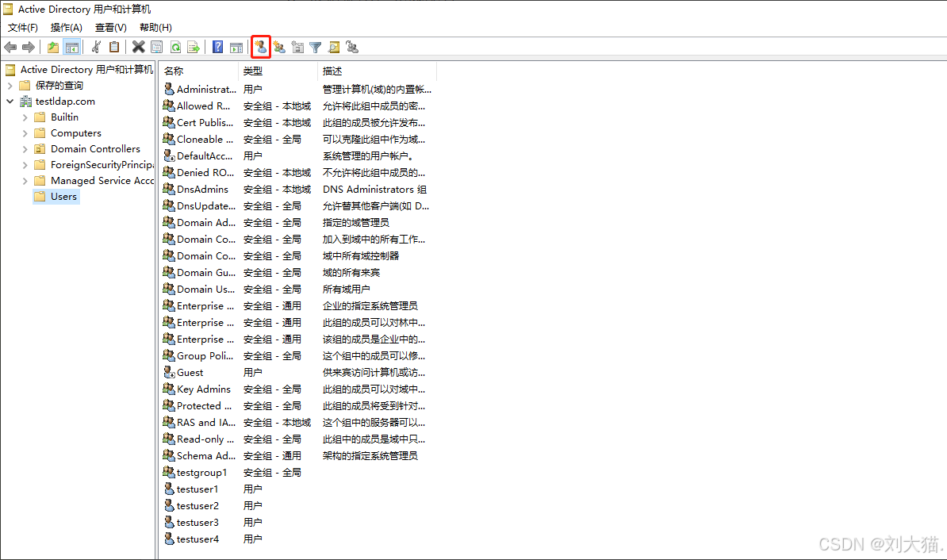Toggle show/hide console tree icon
Viewport: 947px width, 560px height.
(x=72, y=47)
